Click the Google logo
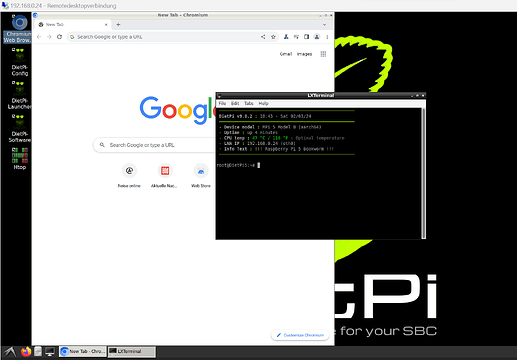Image resolution: width=517 pixels, height=360 pixels. (x=177, y=109)
